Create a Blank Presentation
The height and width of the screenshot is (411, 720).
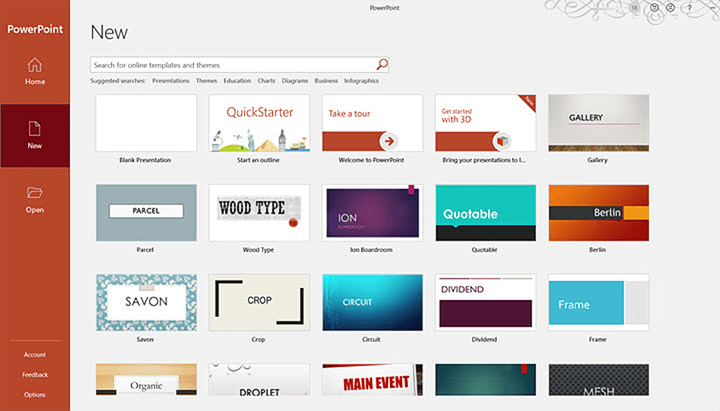click(146, 123)
